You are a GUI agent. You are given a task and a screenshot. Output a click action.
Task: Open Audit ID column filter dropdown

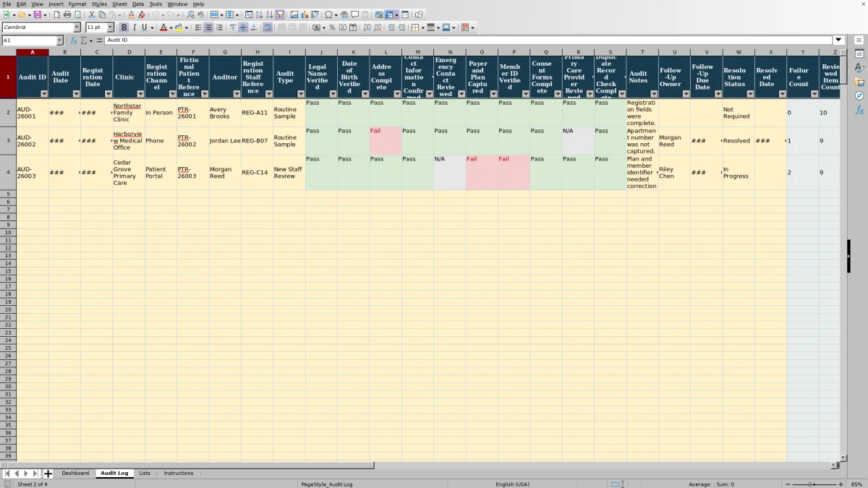44,94
